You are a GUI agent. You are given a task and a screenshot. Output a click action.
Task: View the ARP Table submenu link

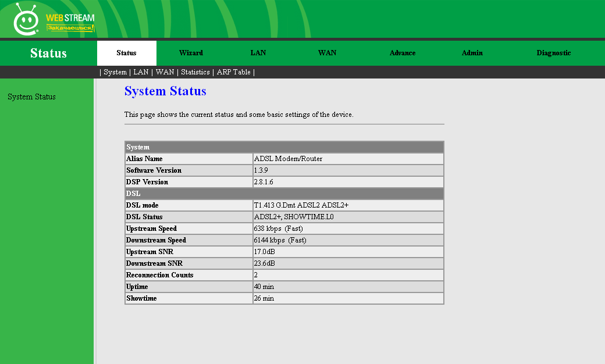(233, 72)
